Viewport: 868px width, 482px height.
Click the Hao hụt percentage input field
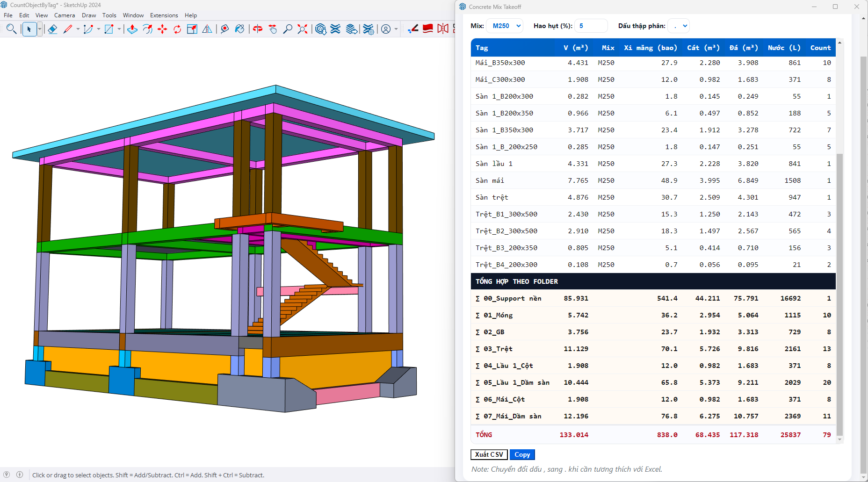[x=591, y=26]
